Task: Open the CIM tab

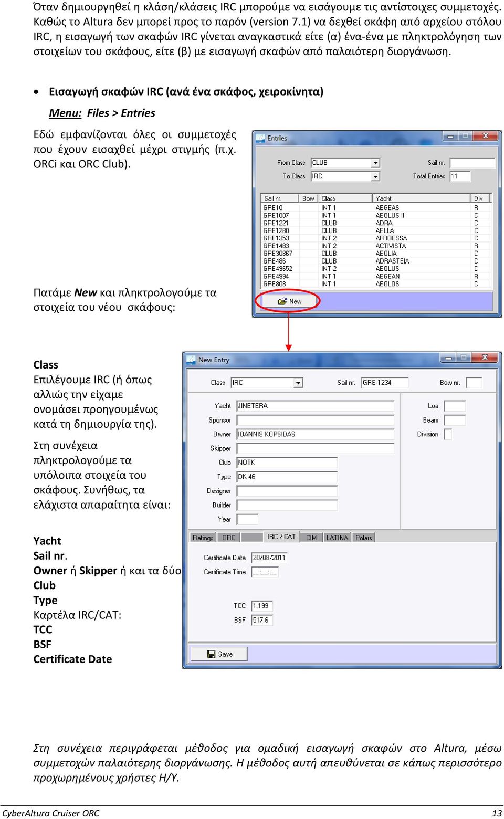Action: [311, 538]
